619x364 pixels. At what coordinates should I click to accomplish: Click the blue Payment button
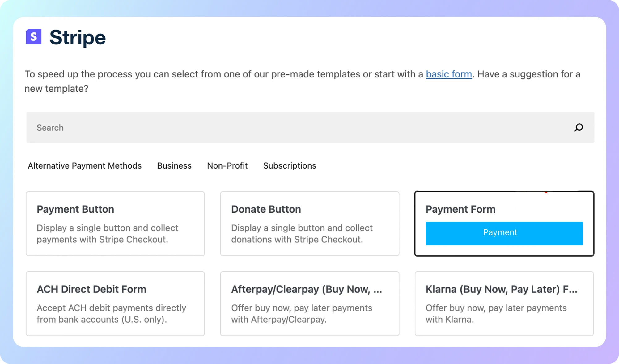coord(504,233)
